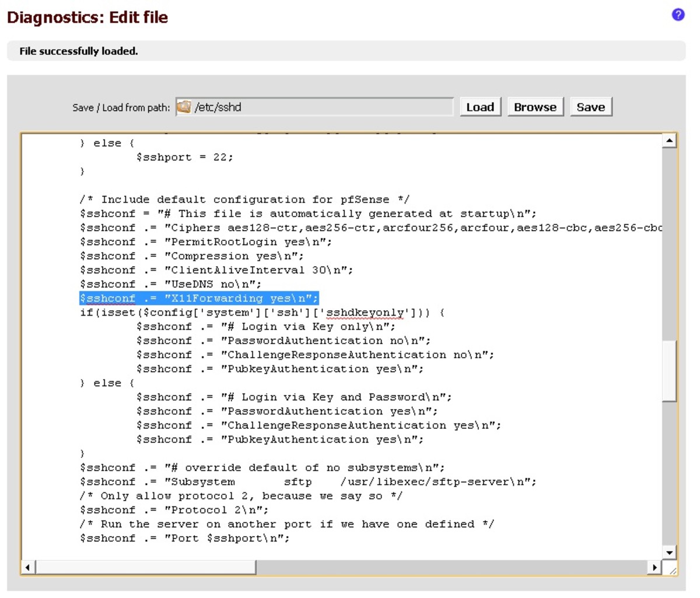Save the edited file
The width and height of the screenshot is (700, 598).
tap(590, 107)
